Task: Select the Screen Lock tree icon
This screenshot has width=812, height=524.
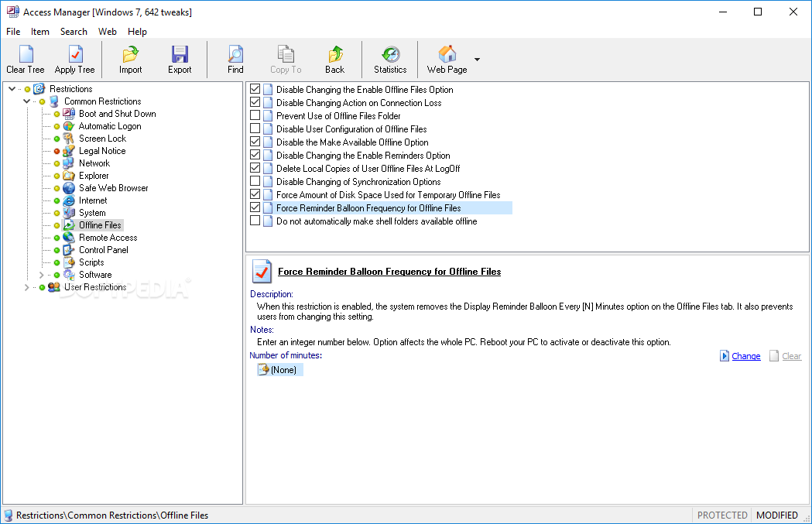Action: (x=69, y=139)
